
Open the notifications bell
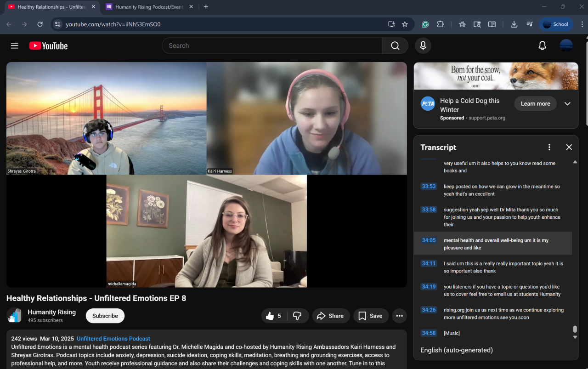(x=542, y=45)
